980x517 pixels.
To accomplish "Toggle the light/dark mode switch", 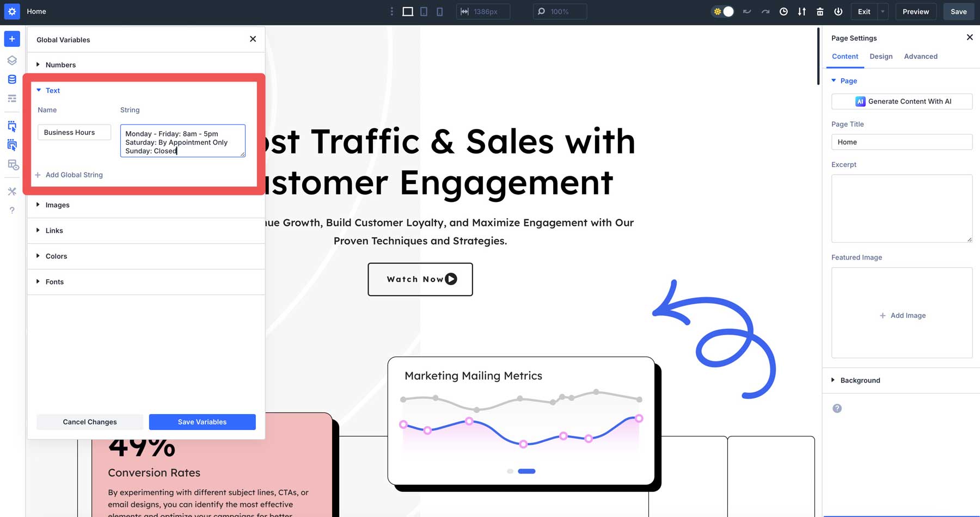I will pyautogui.click(x=723, y=11).
